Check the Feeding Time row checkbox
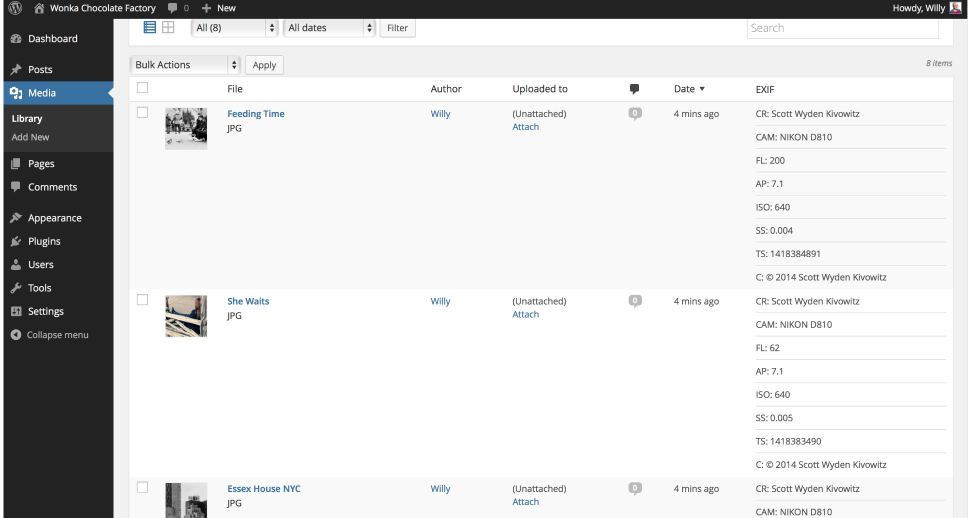The width and height of the screenshot is (968, 518). 143,112
